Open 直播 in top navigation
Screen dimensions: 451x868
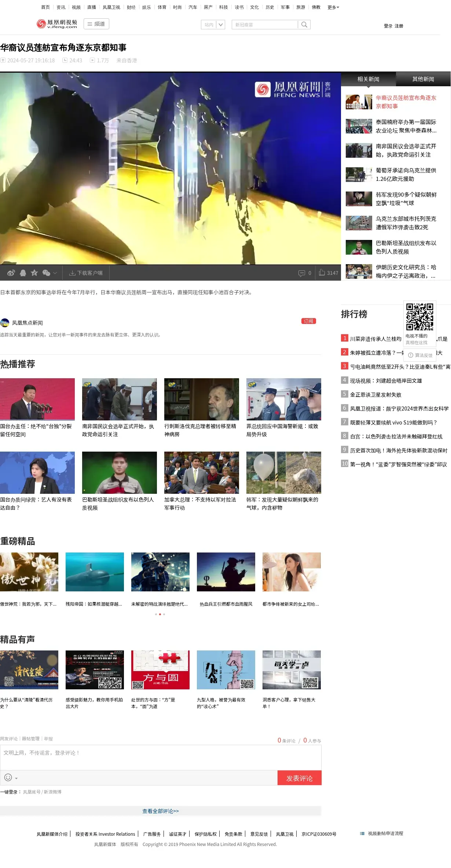(92, 7)
